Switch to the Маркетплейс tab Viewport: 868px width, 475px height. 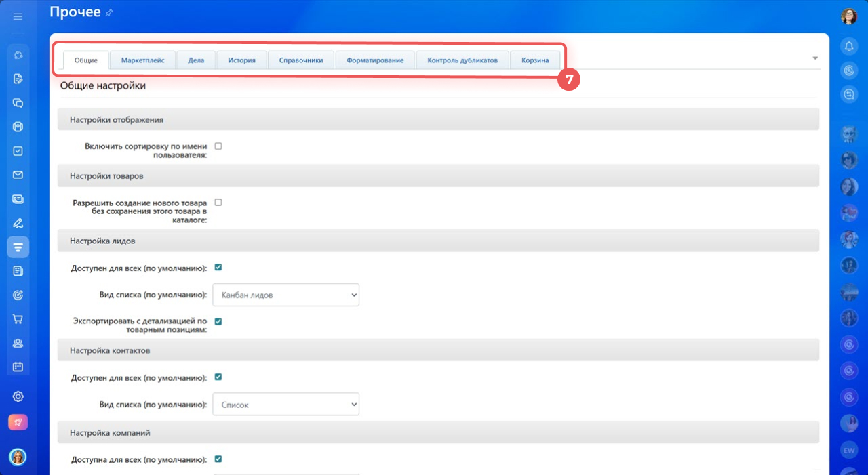(142, 60)
